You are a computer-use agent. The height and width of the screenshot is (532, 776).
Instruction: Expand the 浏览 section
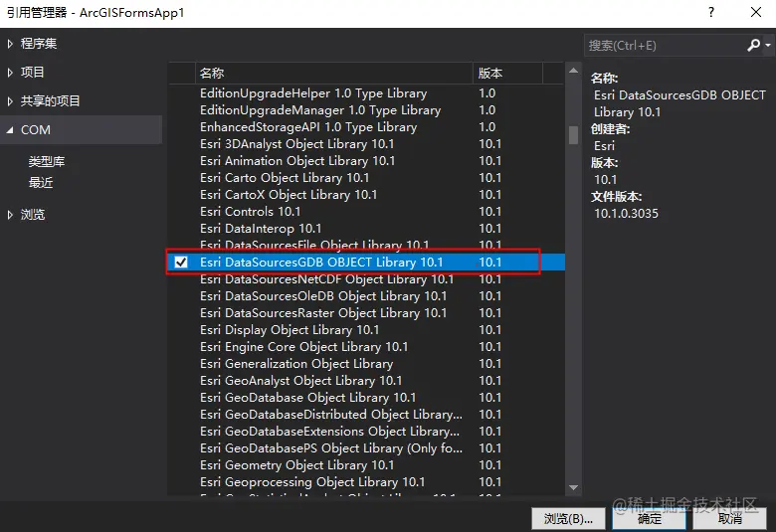point(10,214)
